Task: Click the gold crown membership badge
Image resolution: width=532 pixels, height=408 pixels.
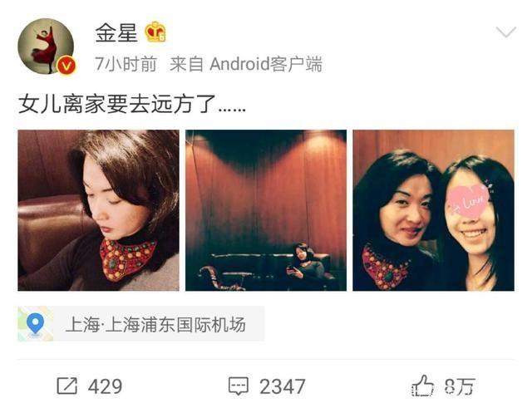Action: (x=155, y=32)
